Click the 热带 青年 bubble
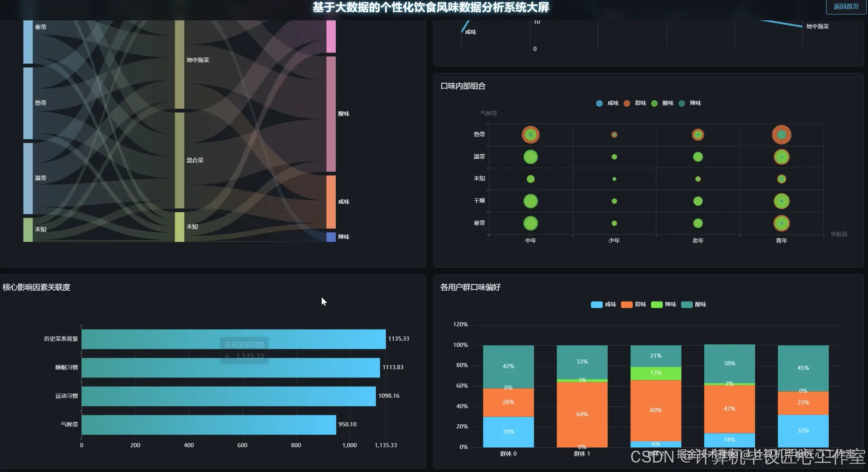This screenshot has width=868, height=472. click(781, 135)
